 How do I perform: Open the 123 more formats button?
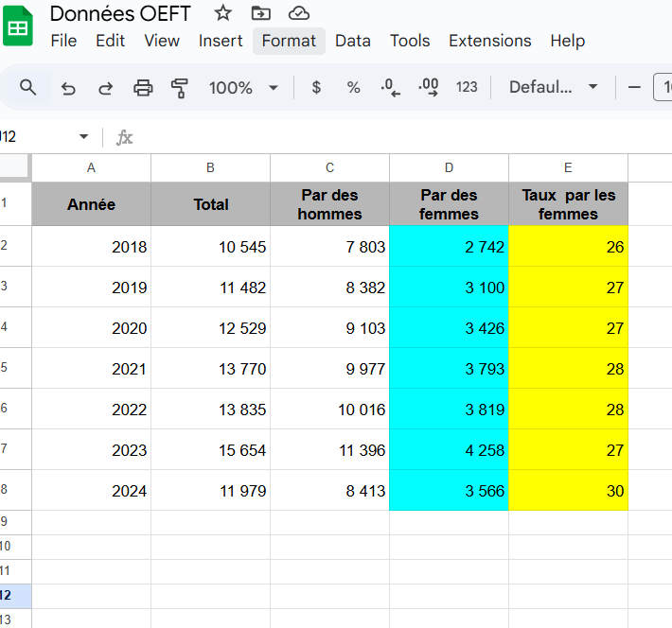(467, 88)
